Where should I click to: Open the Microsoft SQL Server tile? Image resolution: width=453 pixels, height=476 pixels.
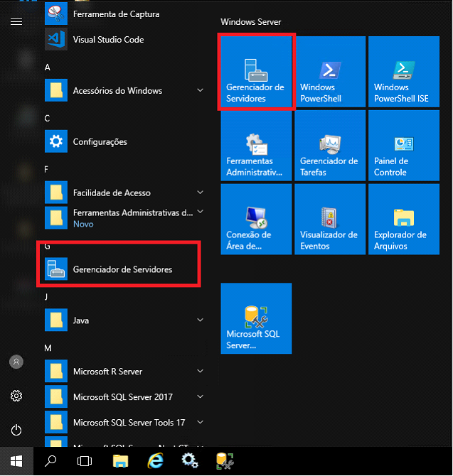point(256,318)
